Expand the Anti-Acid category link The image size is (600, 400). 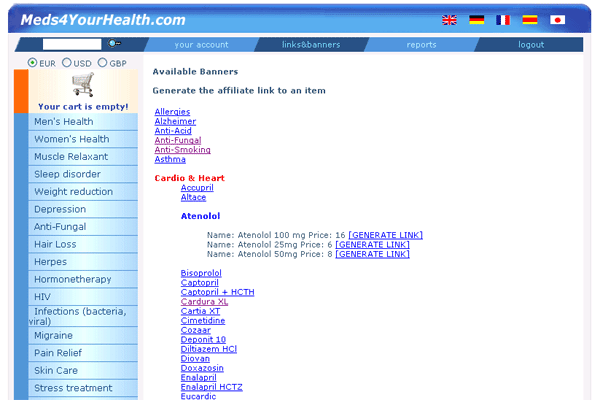173,131
